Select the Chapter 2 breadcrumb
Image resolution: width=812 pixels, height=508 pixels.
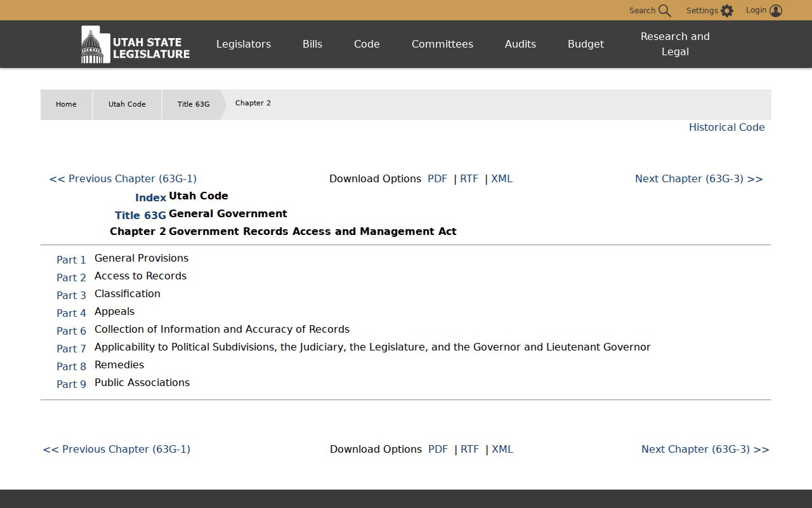[x=253, y=103]
